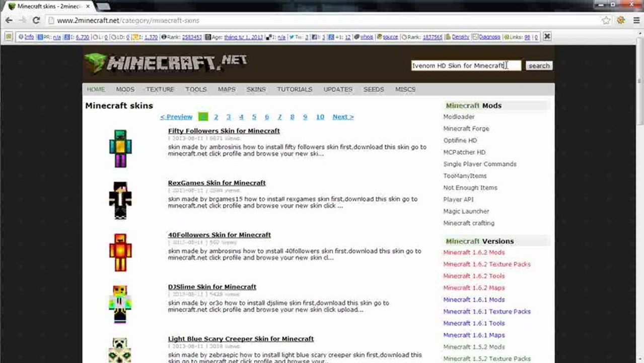
Task: Open MCPatcher HD sidebar link
Action: pos(464,152)
